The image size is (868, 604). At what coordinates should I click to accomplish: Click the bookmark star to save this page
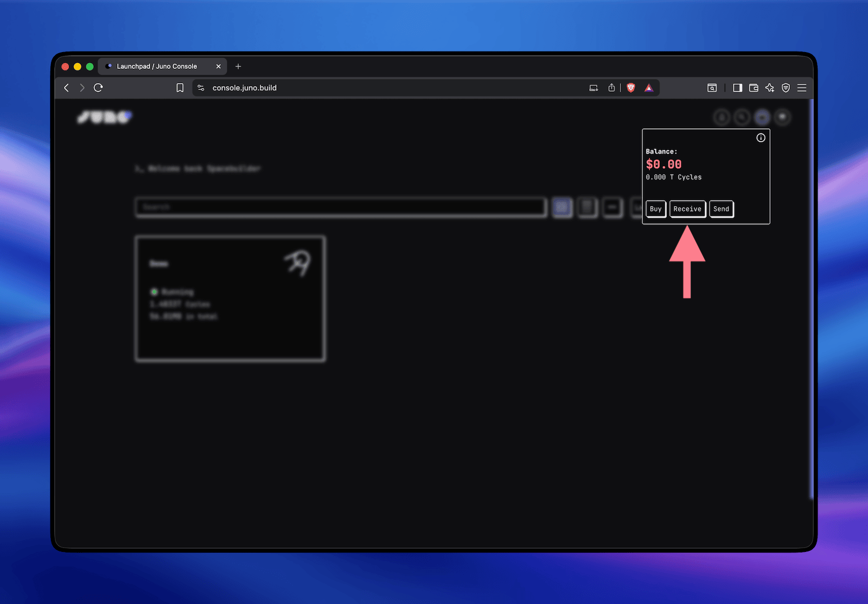click(x=180, y=87)
